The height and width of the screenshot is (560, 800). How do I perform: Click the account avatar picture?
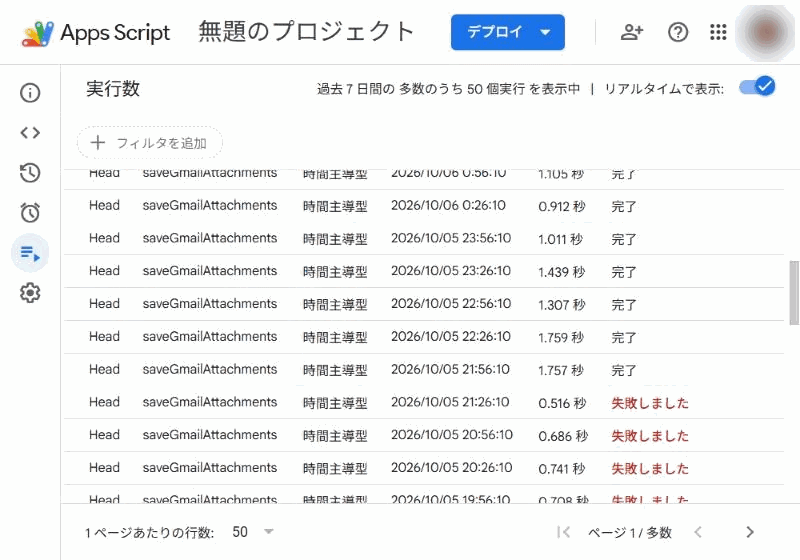pos(765,32)
